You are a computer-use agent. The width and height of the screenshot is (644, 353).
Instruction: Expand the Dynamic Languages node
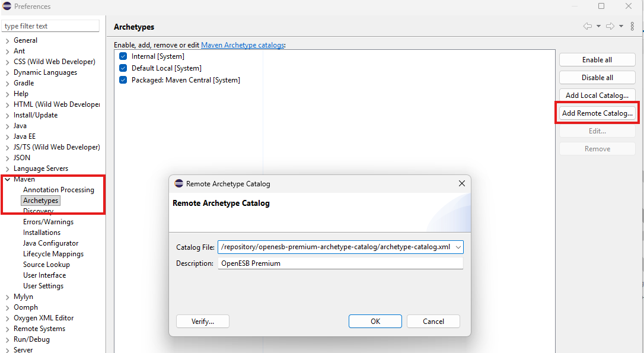coord(7,73)
